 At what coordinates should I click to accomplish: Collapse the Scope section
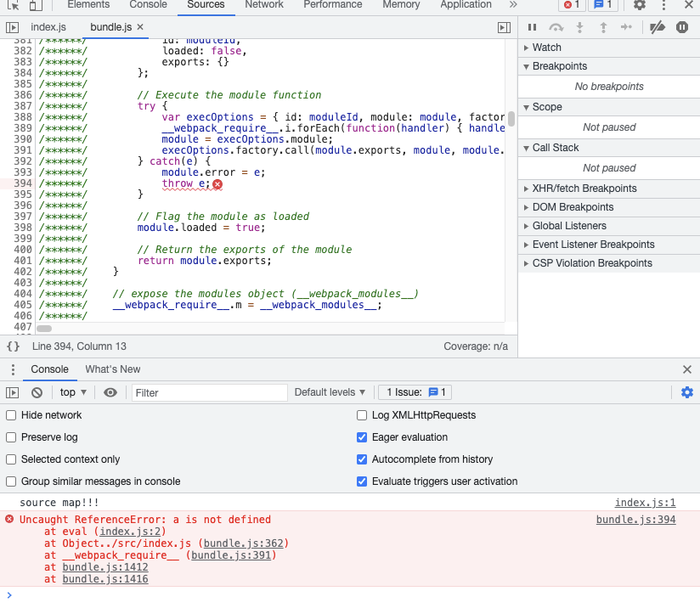609,107
